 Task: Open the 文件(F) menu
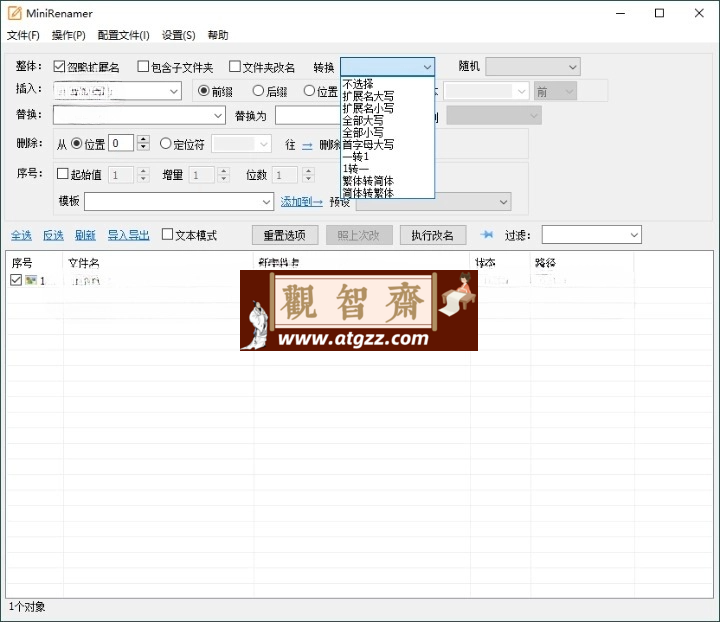click(23, 35)
